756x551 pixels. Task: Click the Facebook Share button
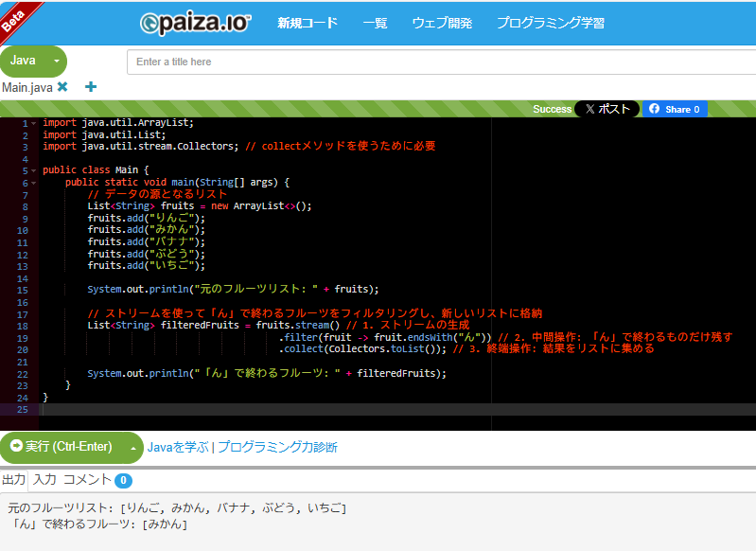point(676,109)
